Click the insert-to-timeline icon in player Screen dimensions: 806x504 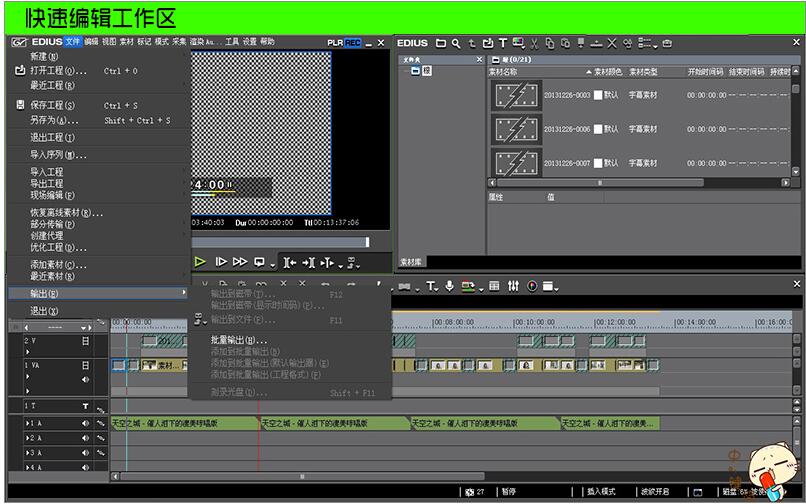[x=327, y=263]
